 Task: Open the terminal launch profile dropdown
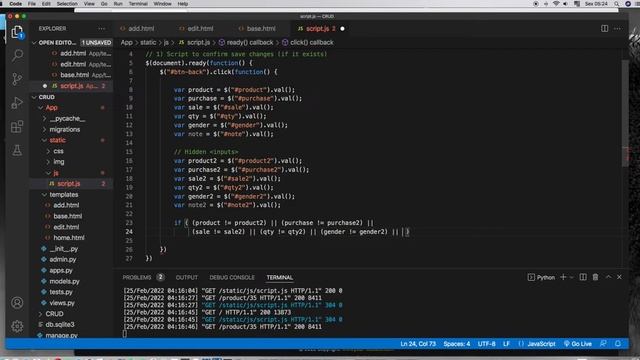[572, 277]
